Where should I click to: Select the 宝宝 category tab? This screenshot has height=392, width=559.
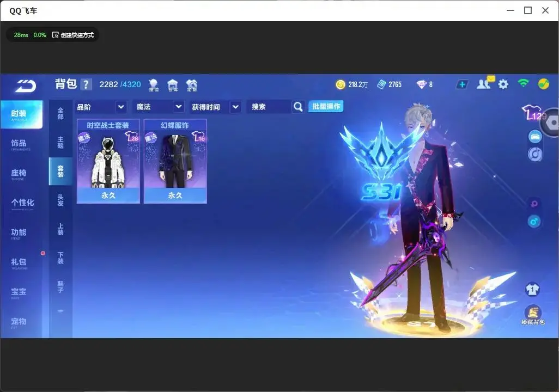coord(21,292)
